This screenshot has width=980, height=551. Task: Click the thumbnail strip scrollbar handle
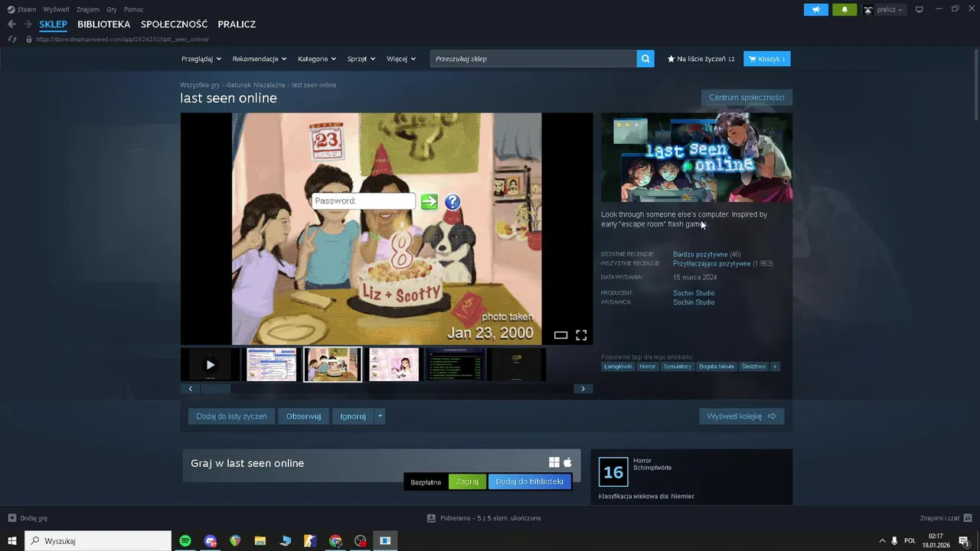pyautogui.click(x=215, y=389)
